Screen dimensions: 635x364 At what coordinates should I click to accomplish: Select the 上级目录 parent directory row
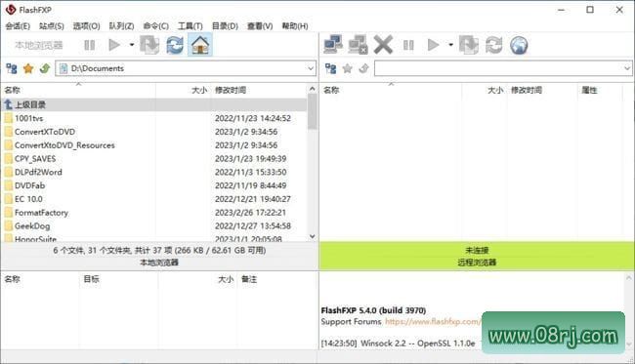point(154,104)
